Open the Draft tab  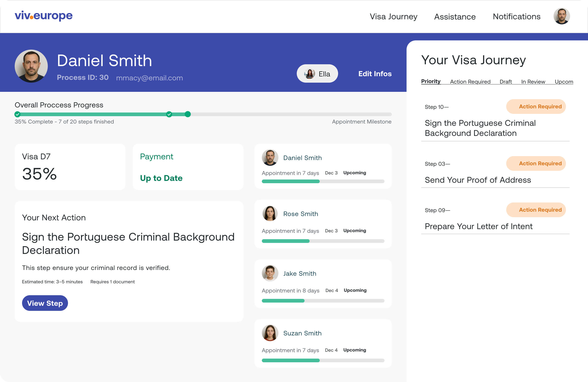506,82
